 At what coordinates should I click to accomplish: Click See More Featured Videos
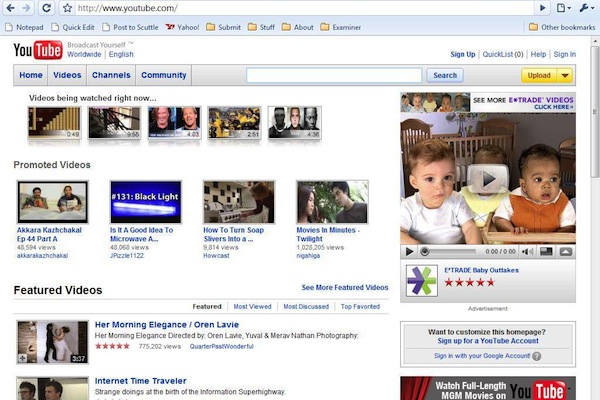coord(345,287)
